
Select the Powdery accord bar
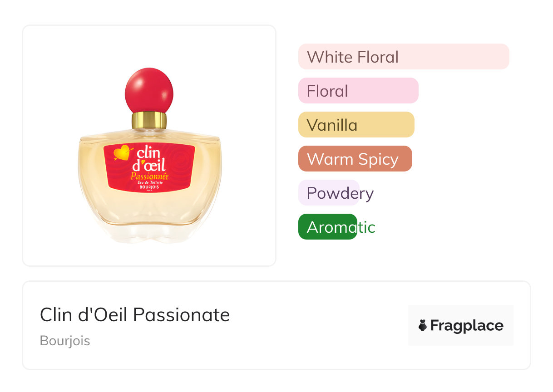pyautogui.click(x=329, y=193)
